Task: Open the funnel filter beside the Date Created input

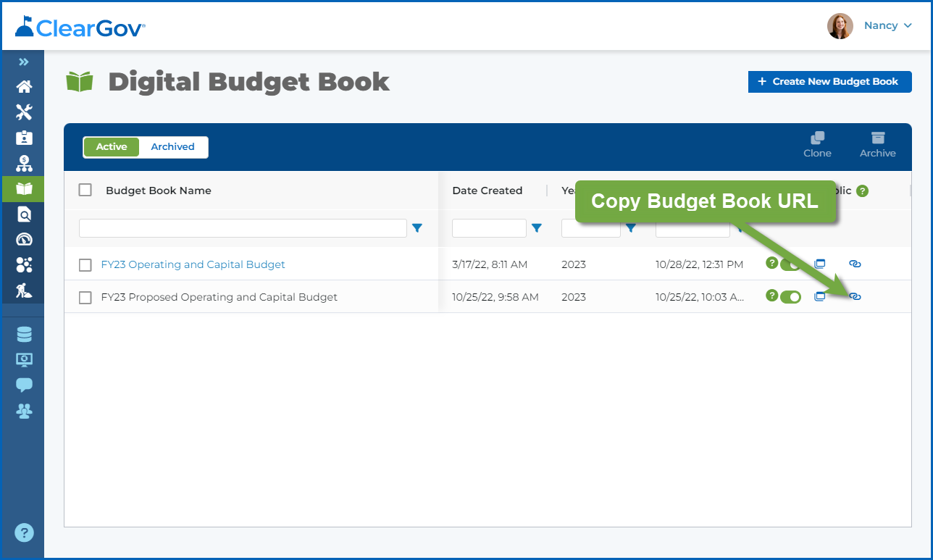Action: click(537, 228)
